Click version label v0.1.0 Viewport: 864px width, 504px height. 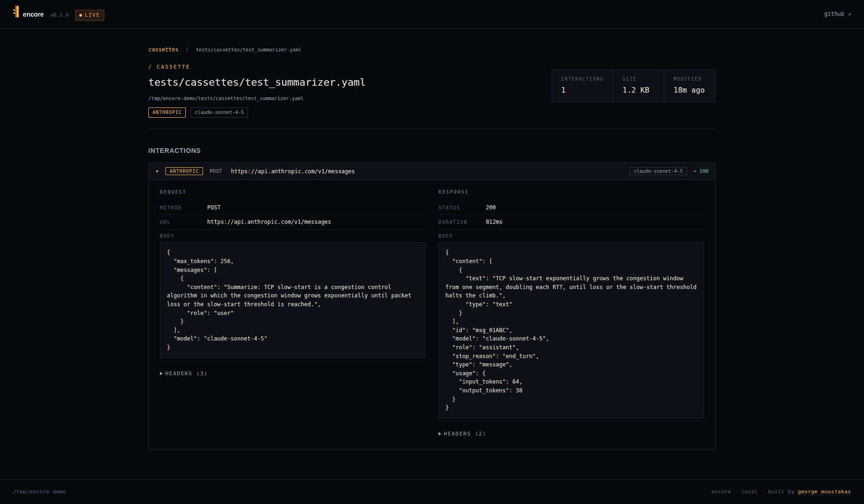click(59, 15)
